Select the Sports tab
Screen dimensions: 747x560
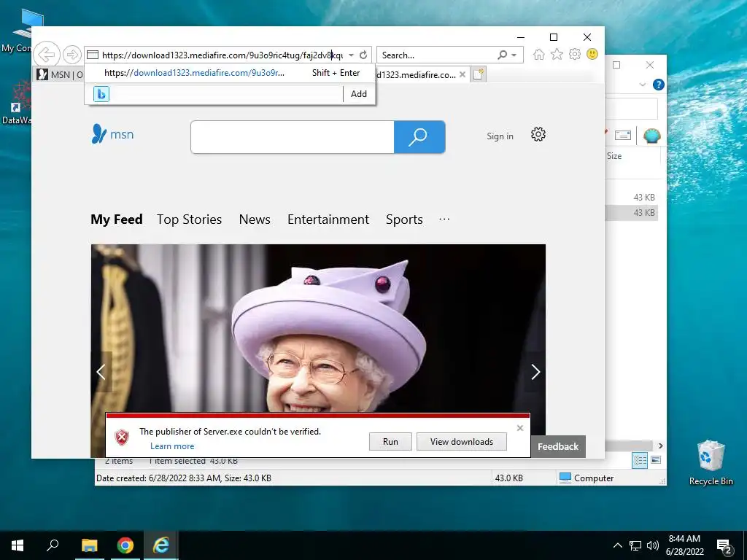(404, 219)
